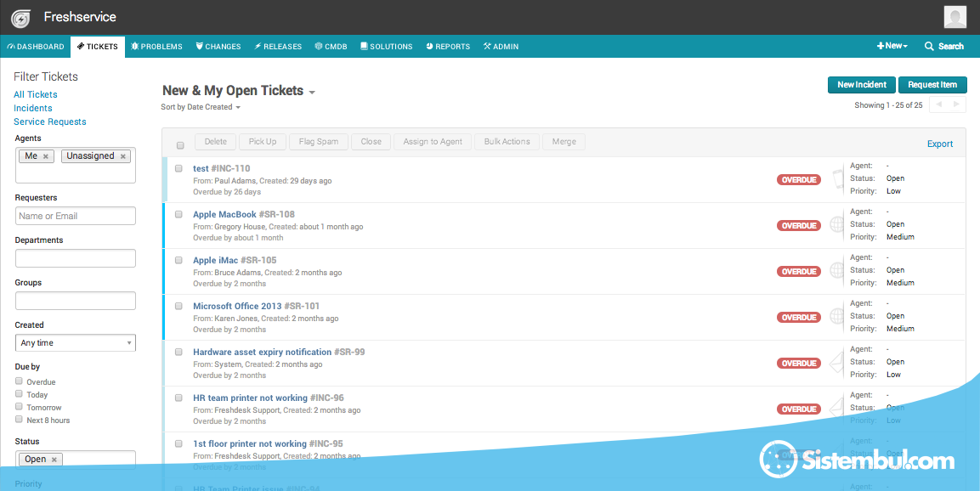This screenshot has height=491, width=980.
Task: Filter by Service Requests link
Action: [50, 121]
